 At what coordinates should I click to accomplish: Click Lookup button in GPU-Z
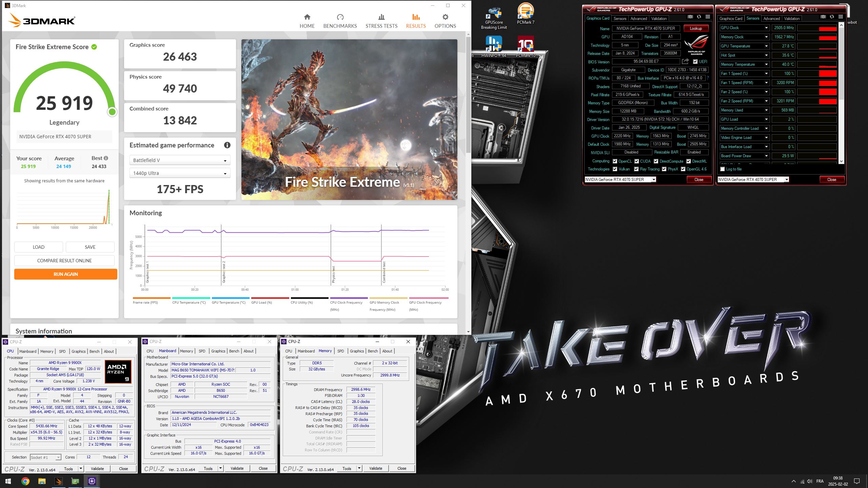696,28
